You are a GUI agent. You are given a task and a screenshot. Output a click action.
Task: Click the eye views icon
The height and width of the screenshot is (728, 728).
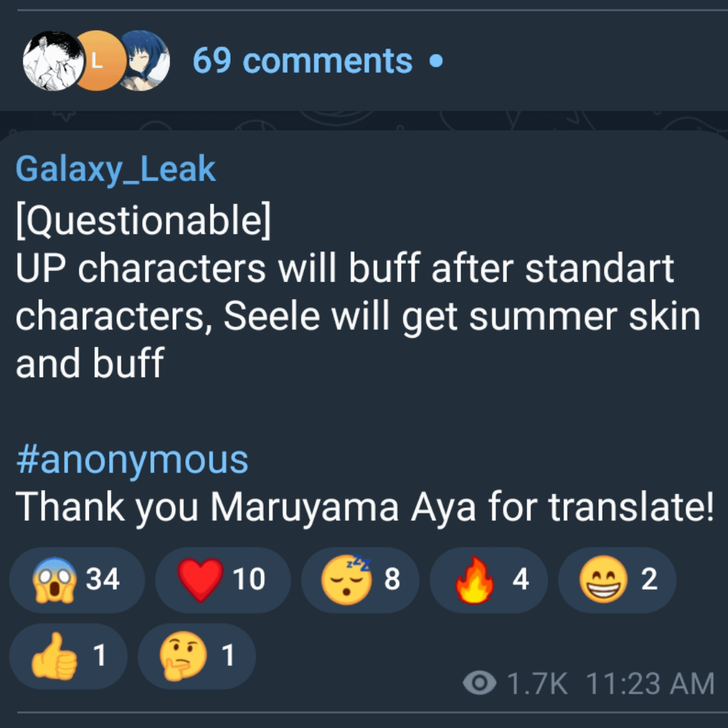pos(480,683)
